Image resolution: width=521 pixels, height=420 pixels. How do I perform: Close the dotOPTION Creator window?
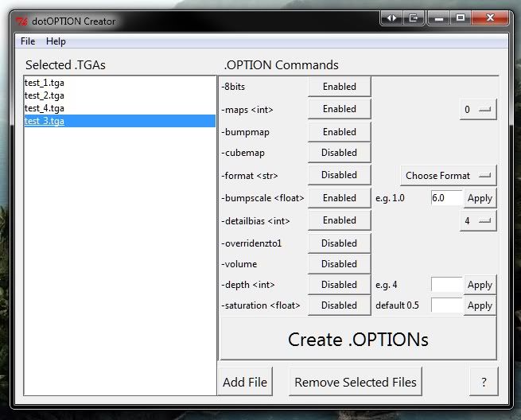tap(490, 17)
